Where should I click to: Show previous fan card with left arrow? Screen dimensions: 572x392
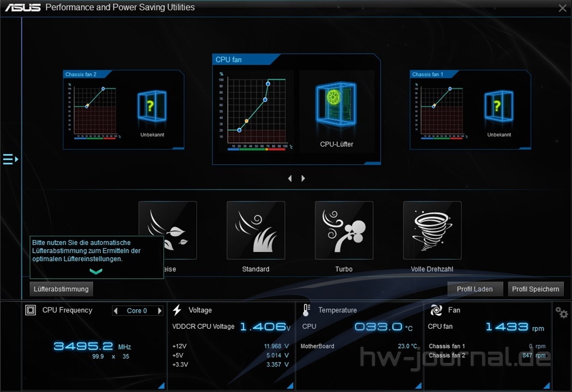click(290, 179)
